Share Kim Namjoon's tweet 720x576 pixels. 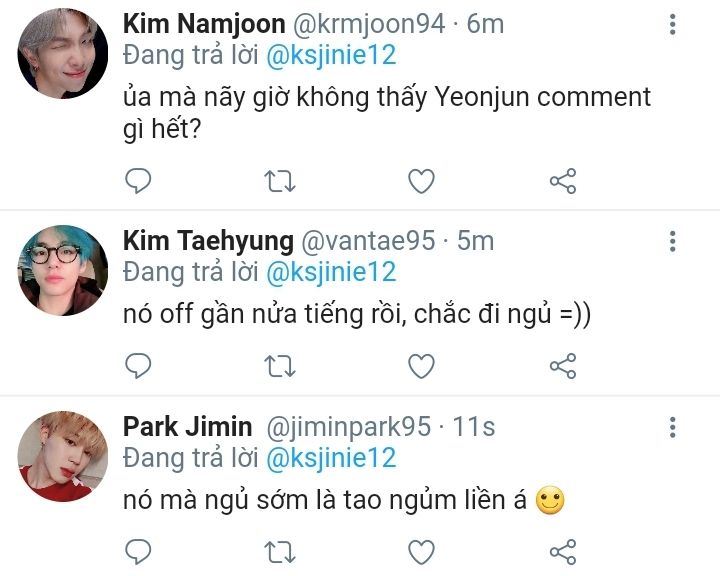[563, 181]
